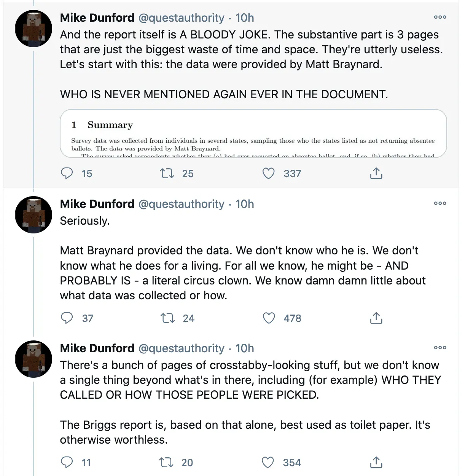Share the 'Briggs report' tweet
The width and height of the screenshot is (465, 476).
pyautogui.click(x=376, y=462)
